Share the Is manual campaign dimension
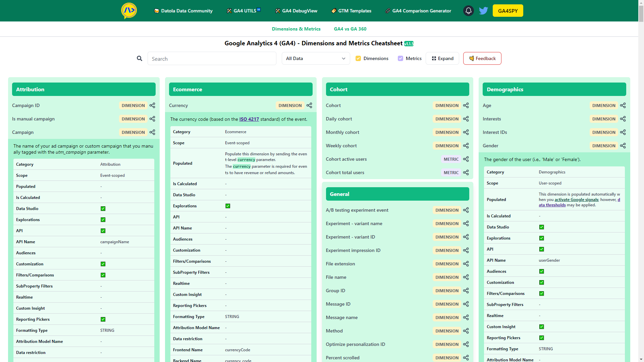Screen dimensions: 644x362 tap(152, 119)
